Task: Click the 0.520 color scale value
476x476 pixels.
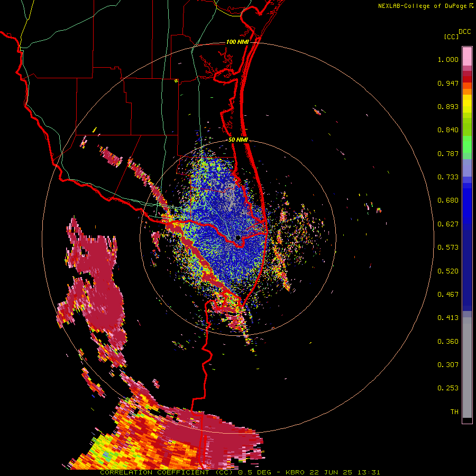Action: coord(448,271)
